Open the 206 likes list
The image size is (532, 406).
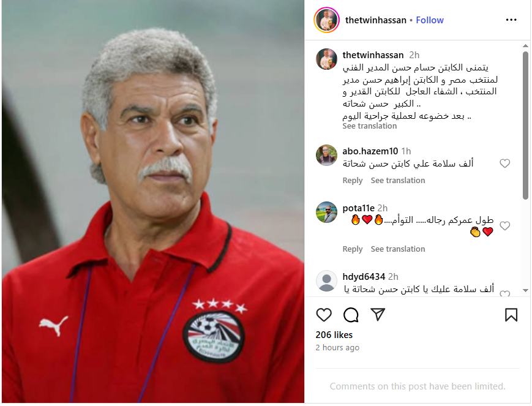click(x=334, y=335)
